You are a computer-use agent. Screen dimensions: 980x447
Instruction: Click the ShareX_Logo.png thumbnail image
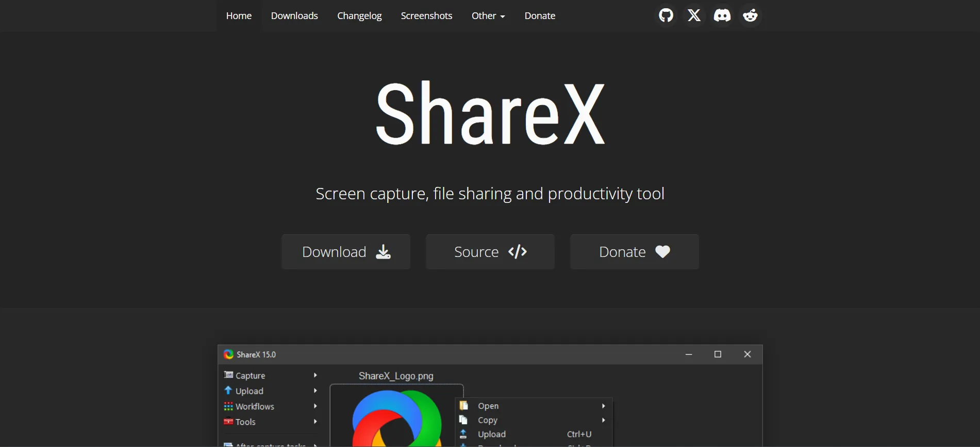(396, 417)
